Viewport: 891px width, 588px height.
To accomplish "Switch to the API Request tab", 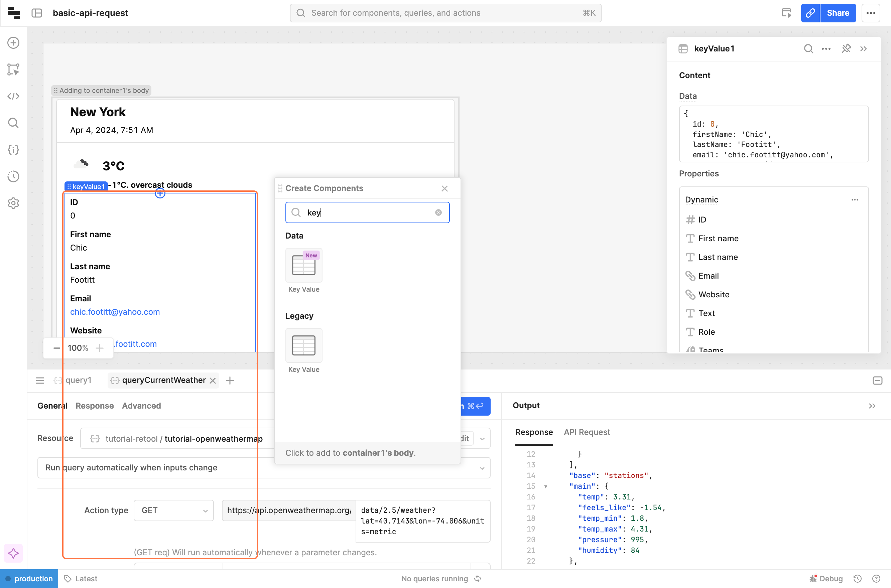I will click(587, 432).
